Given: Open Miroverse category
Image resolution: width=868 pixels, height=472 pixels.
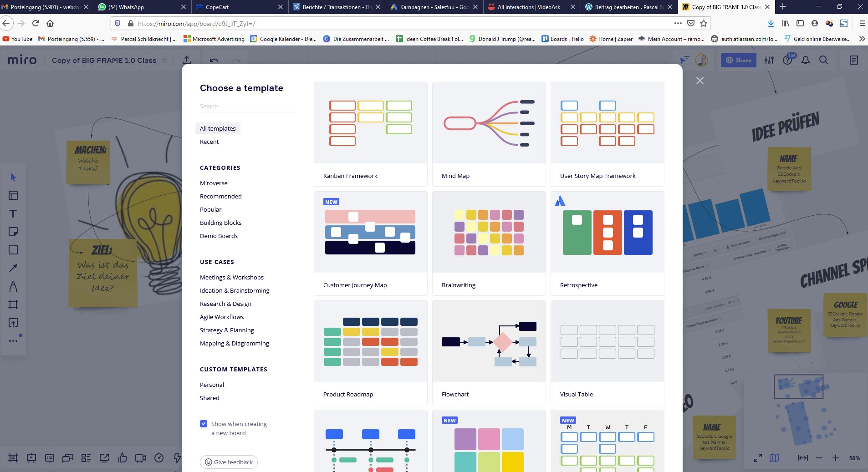Looking at the screenshot, I should click(x=214, y=183).
